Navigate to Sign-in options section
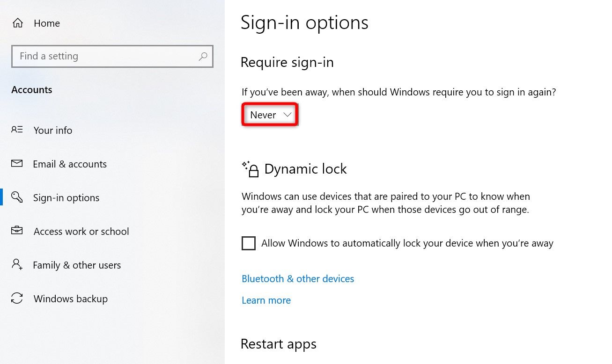 click(x=66, y=197)
